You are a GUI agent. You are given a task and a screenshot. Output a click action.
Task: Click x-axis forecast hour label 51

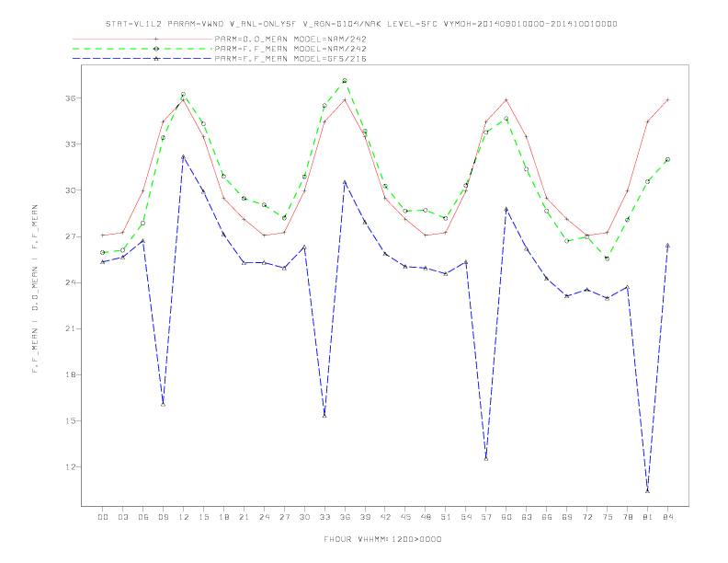(446, 517)
